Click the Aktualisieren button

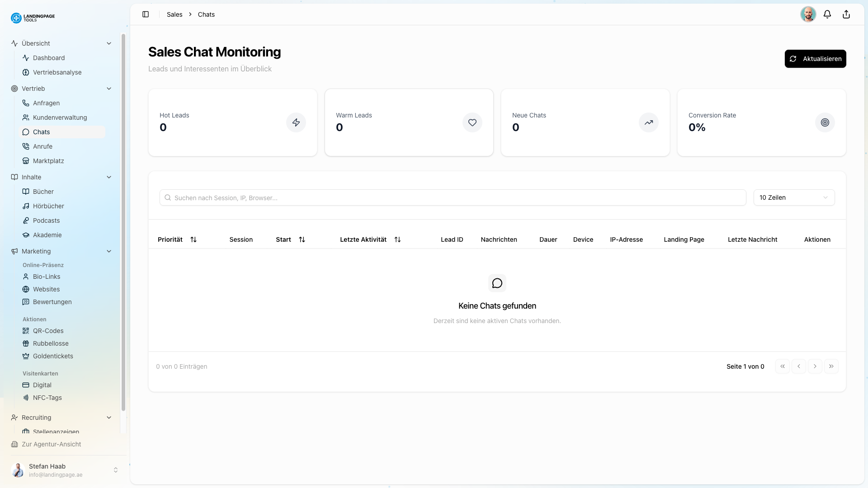815,59
